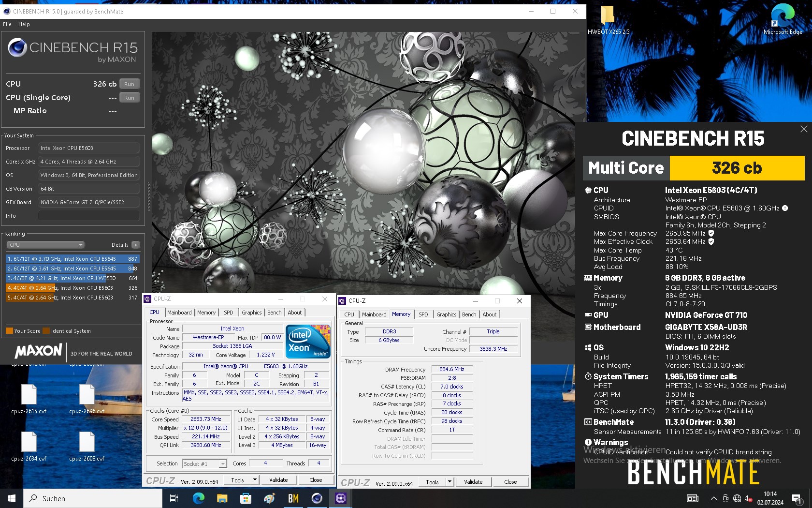Viewport: 812px width, 508px height.
Task: Open the Help menu in Cinebench
Action: click(24, 24)
